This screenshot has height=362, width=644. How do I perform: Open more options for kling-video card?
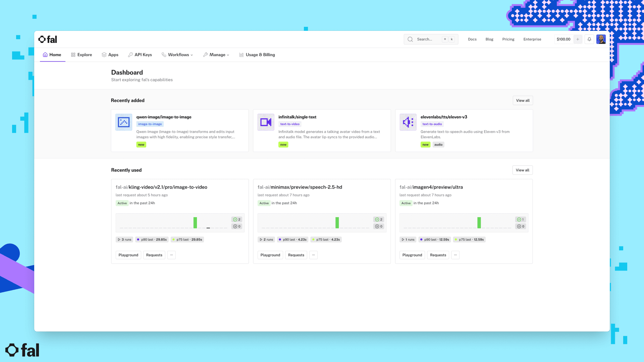[x=171, y=255]
